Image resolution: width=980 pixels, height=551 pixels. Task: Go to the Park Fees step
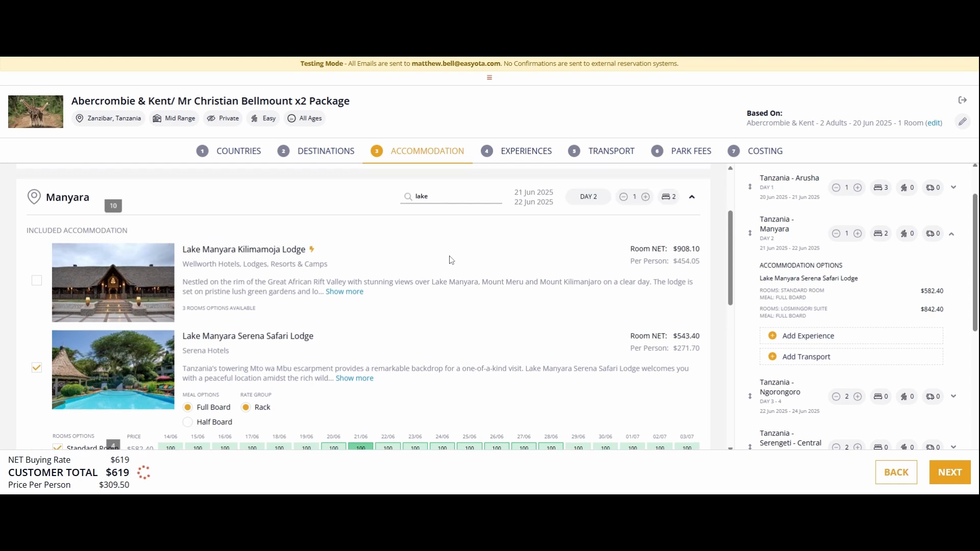click(681, 151)
